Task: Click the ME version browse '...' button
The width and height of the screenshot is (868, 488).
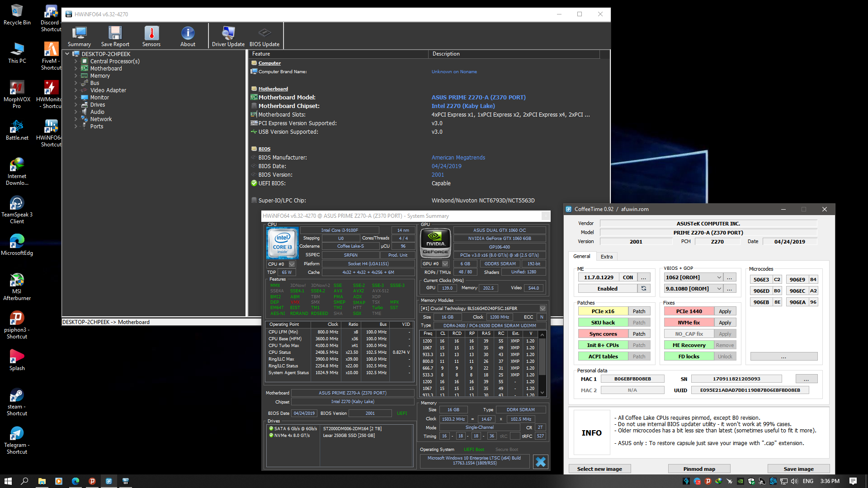Action: click(644, 277)
